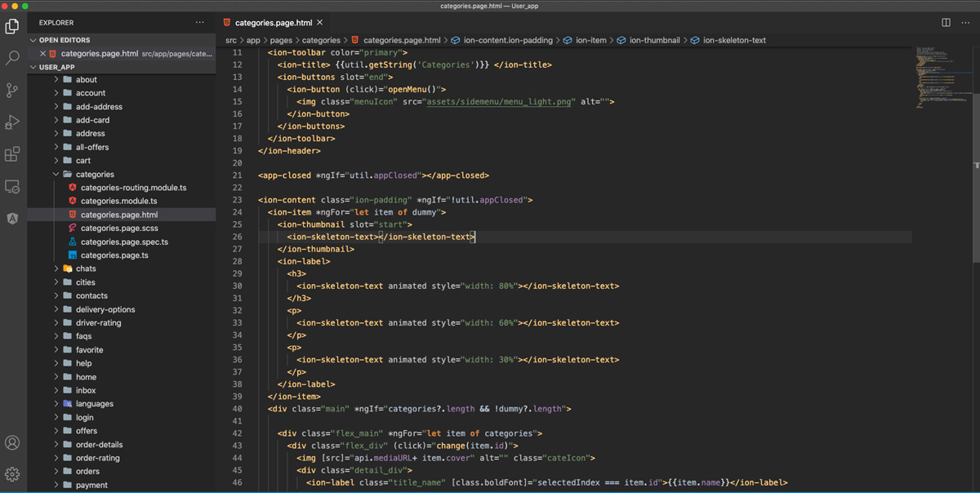Click the Split Editor Right icon
This screenshot has width=980, height=493.
(946, 23)
